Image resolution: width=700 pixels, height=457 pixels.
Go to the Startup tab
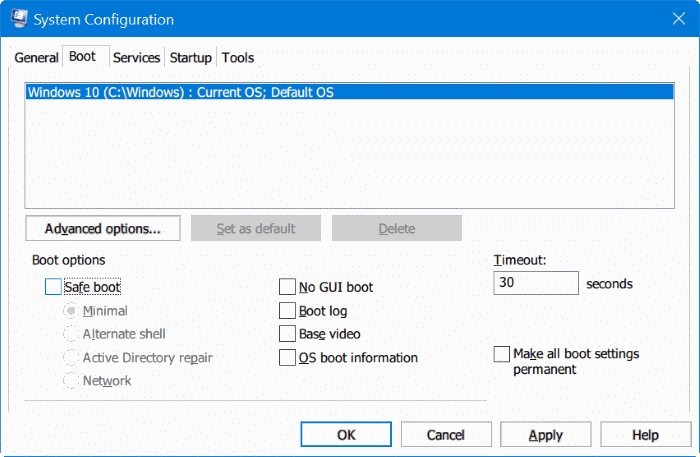point(191,58)
